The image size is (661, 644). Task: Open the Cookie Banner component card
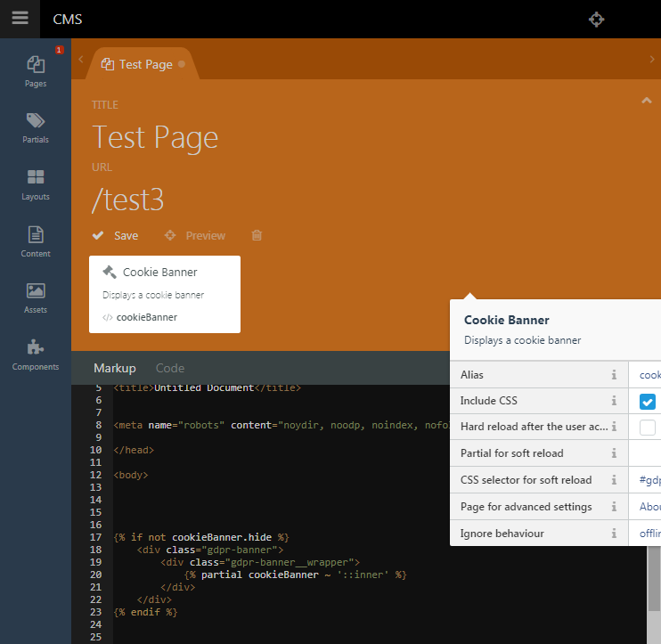[165, 294]
